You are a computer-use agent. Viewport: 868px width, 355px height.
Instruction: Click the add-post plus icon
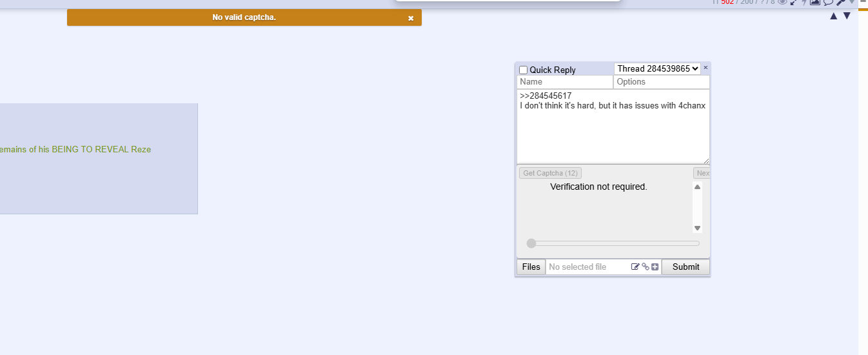[x=655, y=267]
